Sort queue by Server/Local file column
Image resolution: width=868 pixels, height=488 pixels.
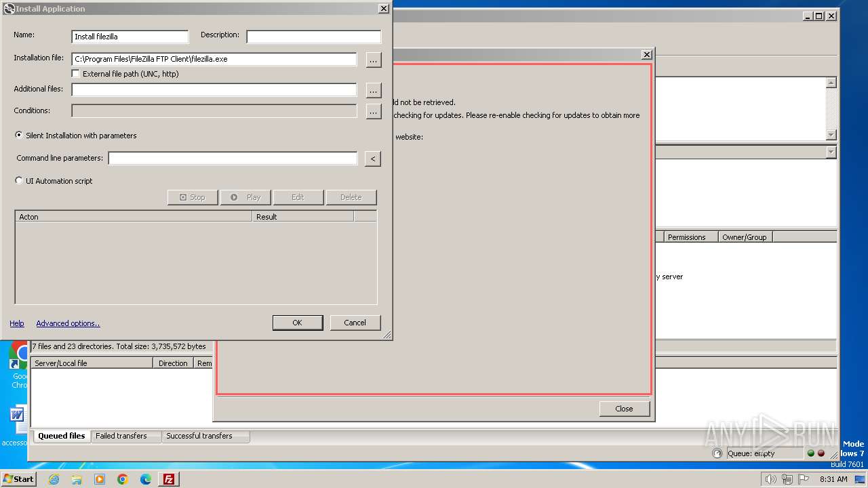pyautogui.click(x=92, y=363)
